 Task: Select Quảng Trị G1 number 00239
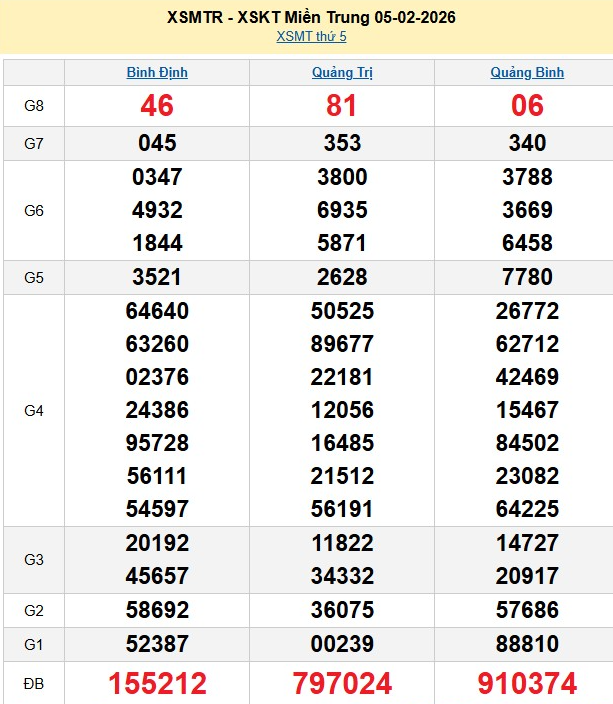pyautogui.click(x=342, y=643)
